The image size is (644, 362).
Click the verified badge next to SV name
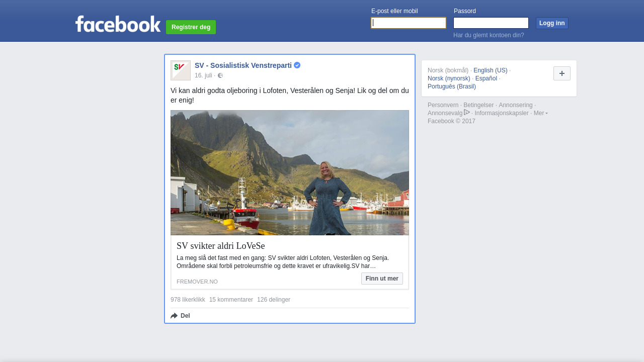(x=297, y=65)
